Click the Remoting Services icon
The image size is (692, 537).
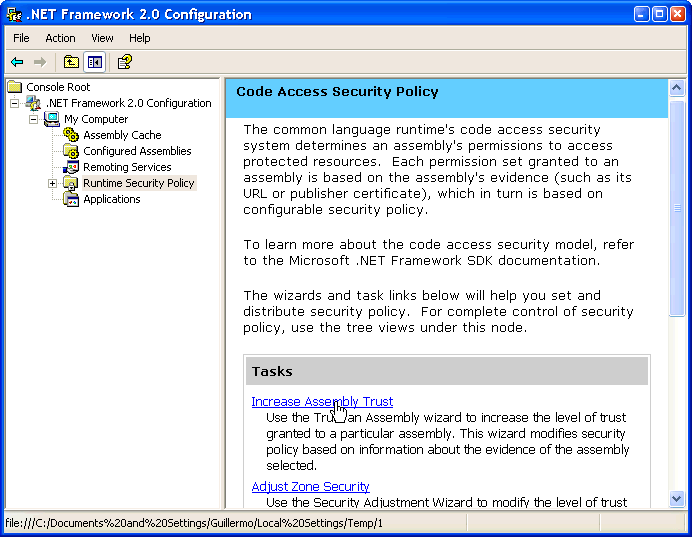click(x=71, y=167)
